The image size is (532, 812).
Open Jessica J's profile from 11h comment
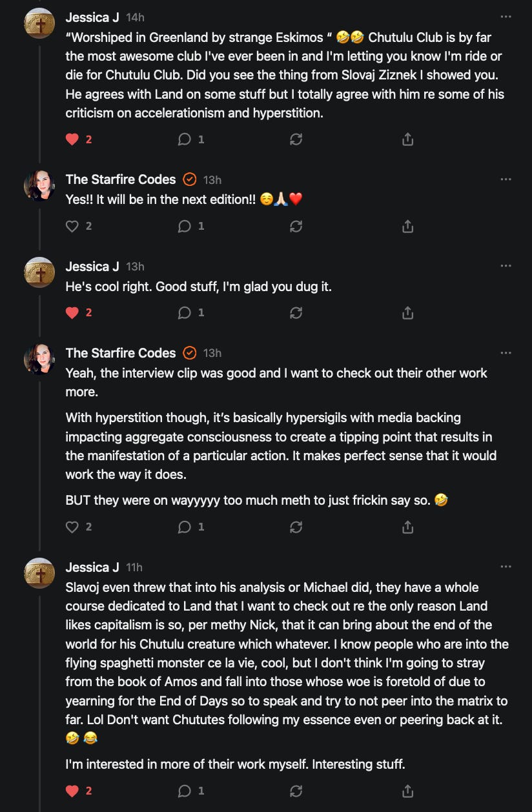pos(92,567)
